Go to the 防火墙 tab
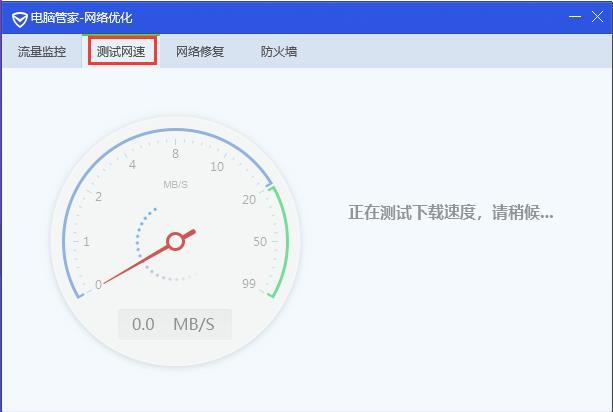This screenshot has width=613, height=412. 279,52
